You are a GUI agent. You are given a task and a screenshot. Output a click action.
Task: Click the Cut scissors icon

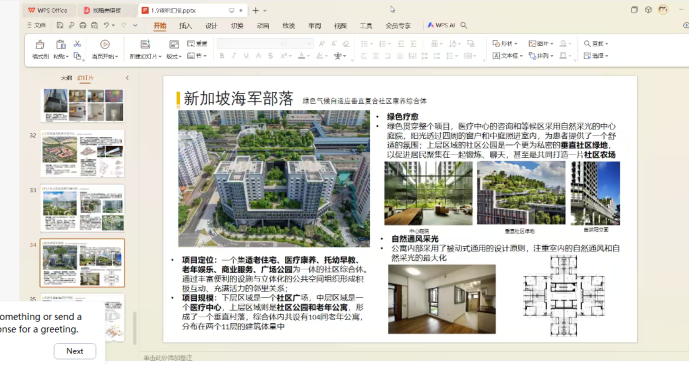coord(77,44)
